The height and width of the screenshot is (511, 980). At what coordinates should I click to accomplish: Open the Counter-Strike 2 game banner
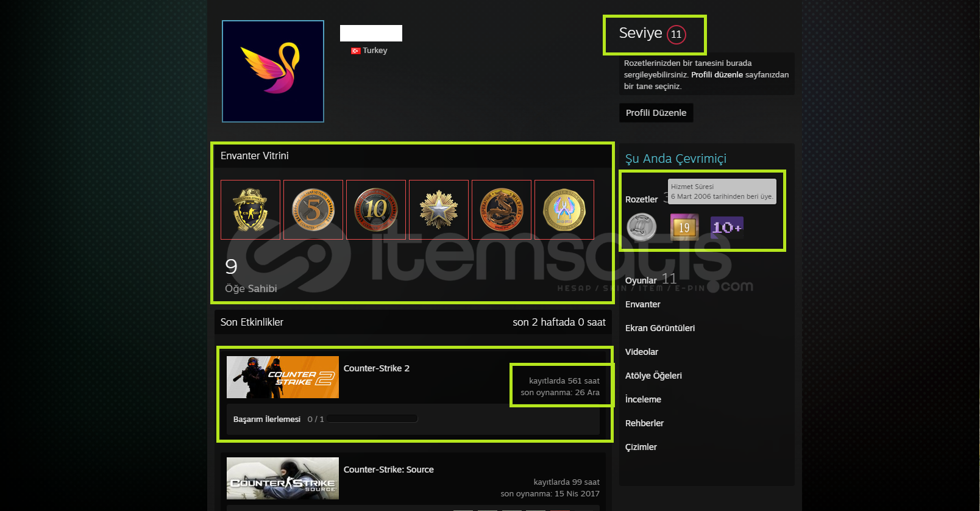pos(283,377)
